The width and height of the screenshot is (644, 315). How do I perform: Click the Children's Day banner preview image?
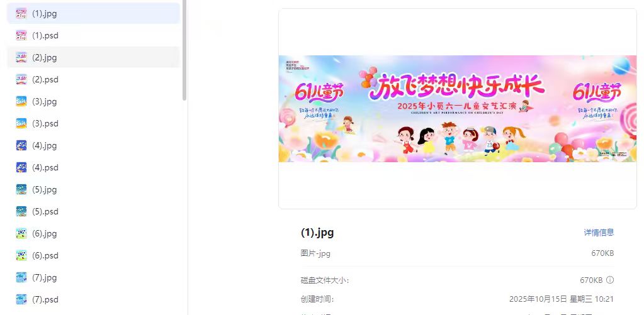click(458, 109)
